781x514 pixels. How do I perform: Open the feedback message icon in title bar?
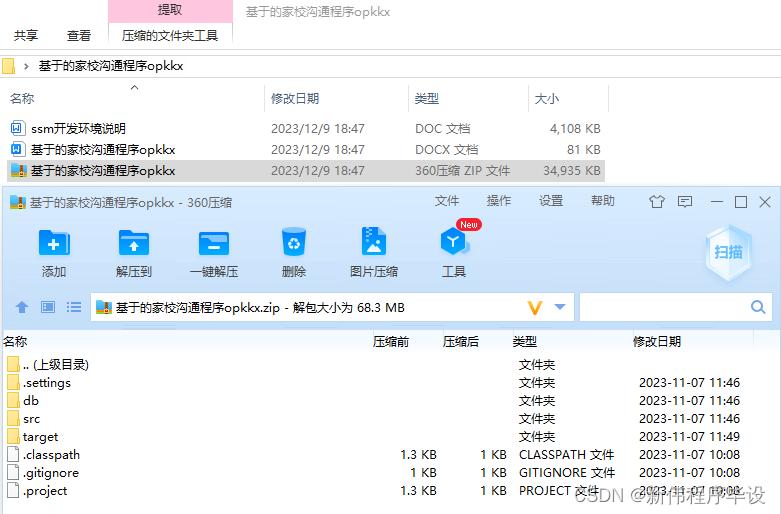685,202
